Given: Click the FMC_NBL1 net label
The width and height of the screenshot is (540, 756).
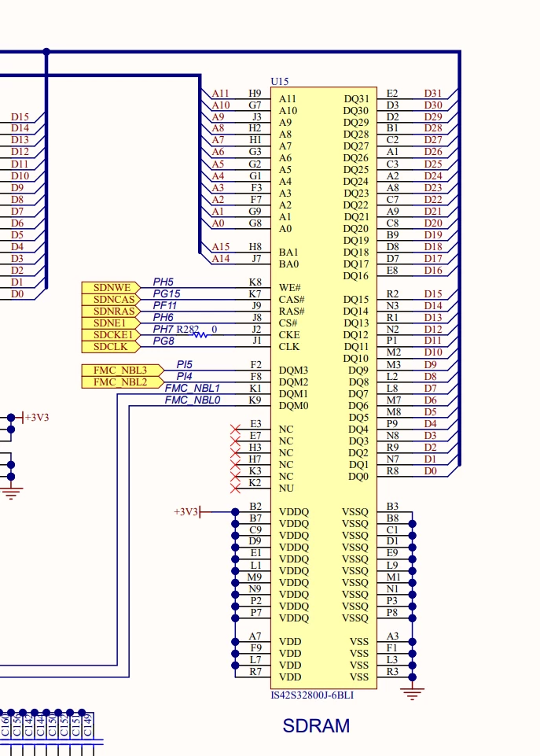Looking at the screenshot, I should click(x=193, y=388).
